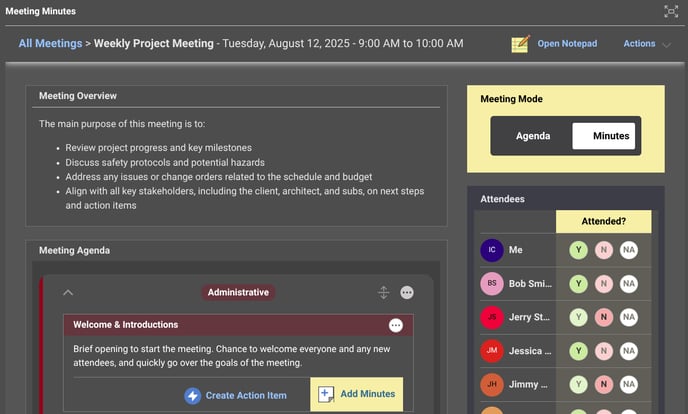Click attendee name Bob Smi...
The image size is (688, 414).
click(x=530, y=284)
